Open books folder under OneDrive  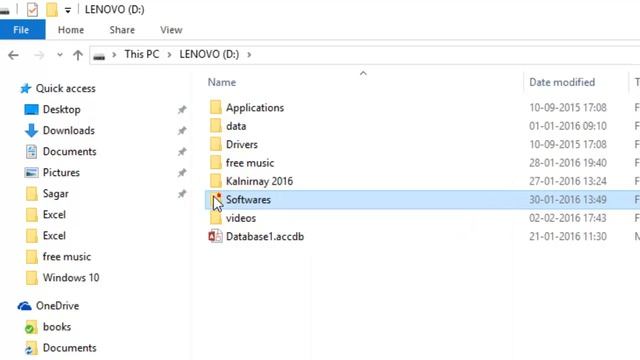[x=57, y=327]
